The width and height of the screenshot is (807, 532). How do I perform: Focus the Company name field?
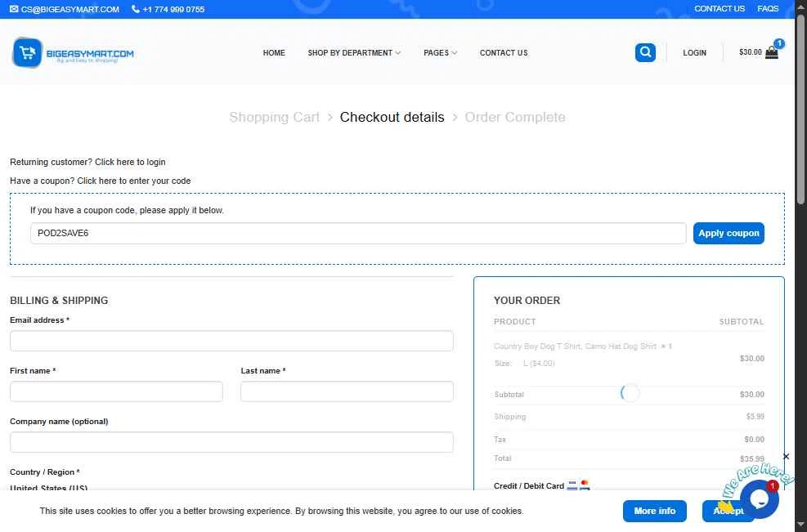pos(231,442)
